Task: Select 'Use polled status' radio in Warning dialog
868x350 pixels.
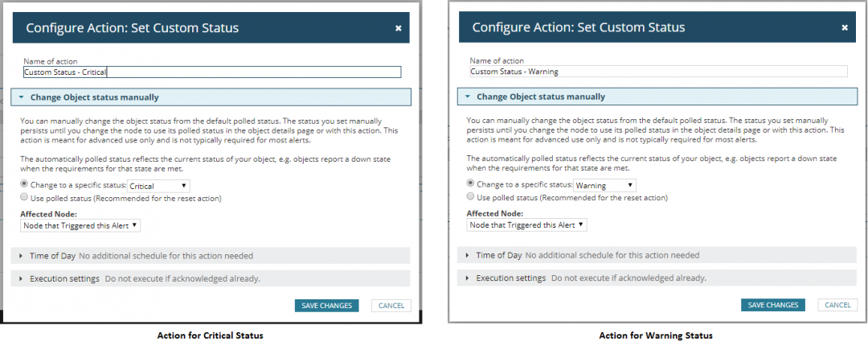Action: [470, 196]
